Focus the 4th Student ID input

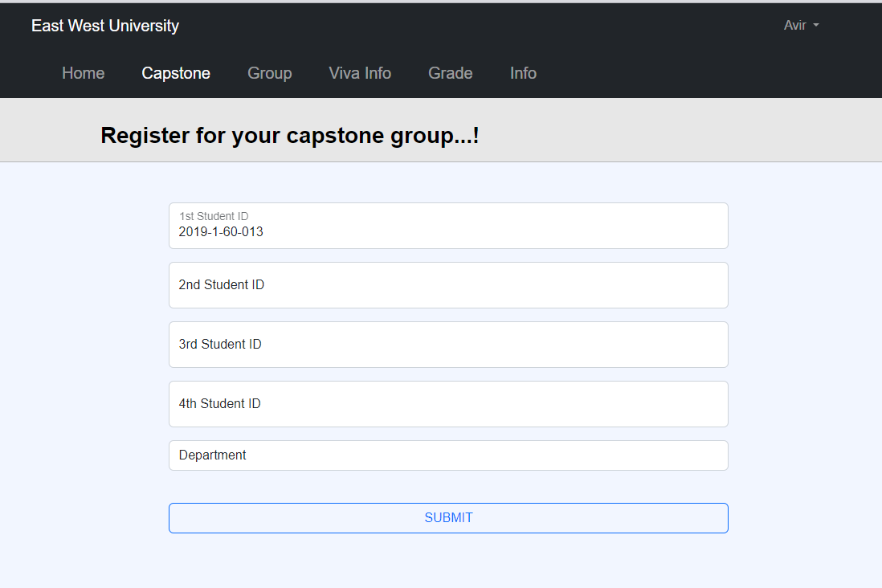pyautogui.click(x=448, y=404)
